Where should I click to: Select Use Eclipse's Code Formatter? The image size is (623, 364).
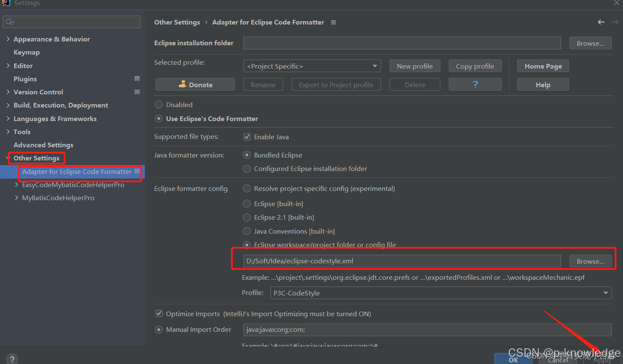pos(159,119)
